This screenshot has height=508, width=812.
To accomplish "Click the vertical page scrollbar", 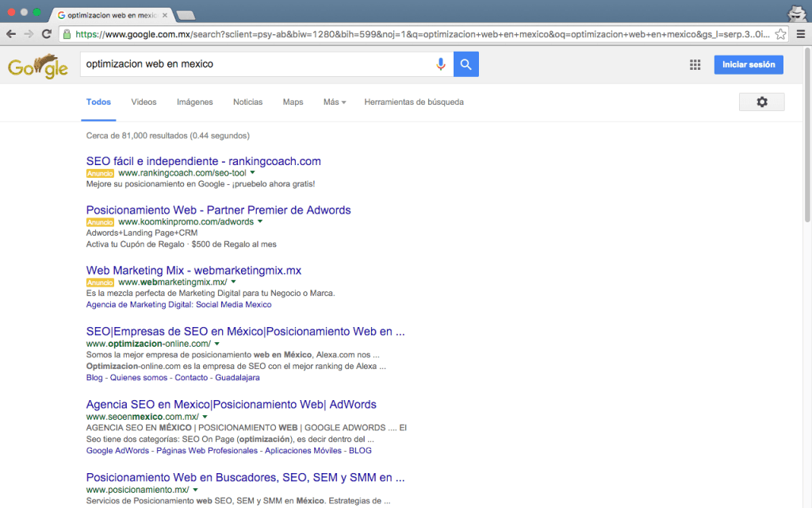I will tap(806, 135).
